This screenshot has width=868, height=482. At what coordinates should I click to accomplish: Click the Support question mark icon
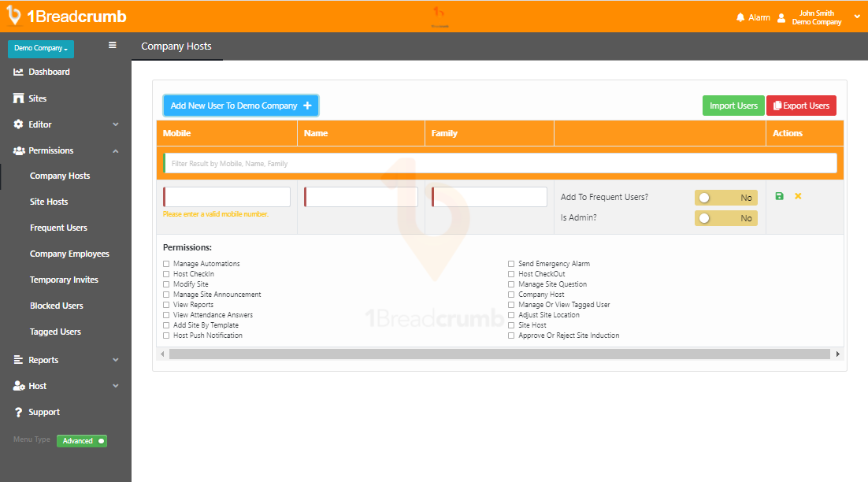(18, 412)
